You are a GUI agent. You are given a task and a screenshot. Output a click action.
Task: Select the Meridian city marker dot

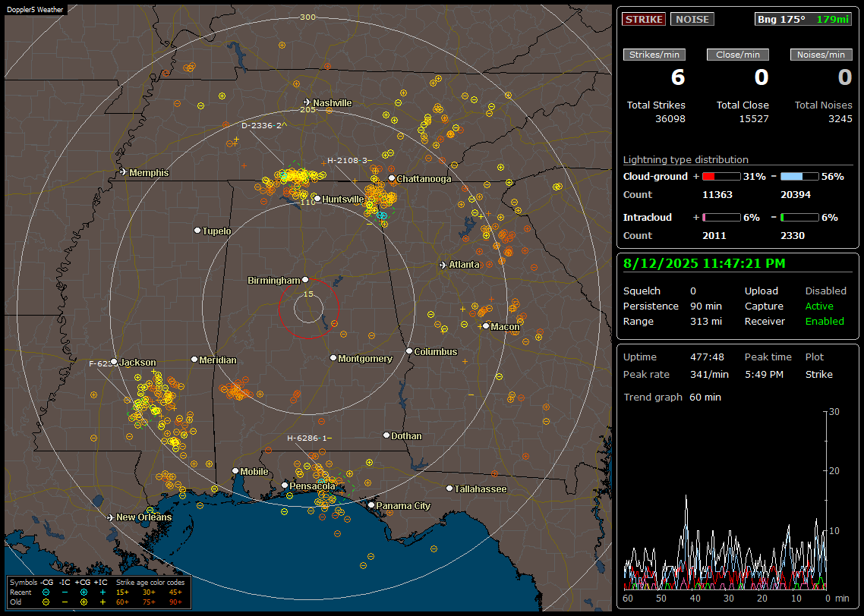[194, 360]
